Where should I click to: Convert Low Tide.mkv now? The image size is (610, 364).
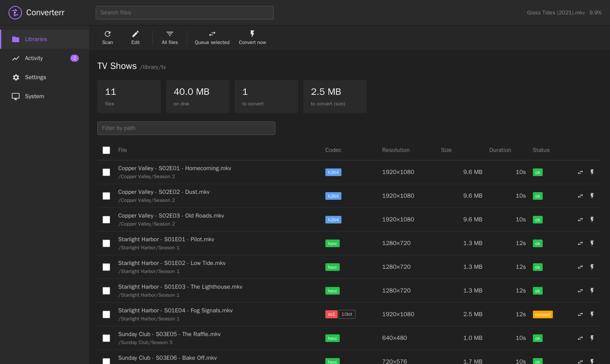click(x=592, y=267)
